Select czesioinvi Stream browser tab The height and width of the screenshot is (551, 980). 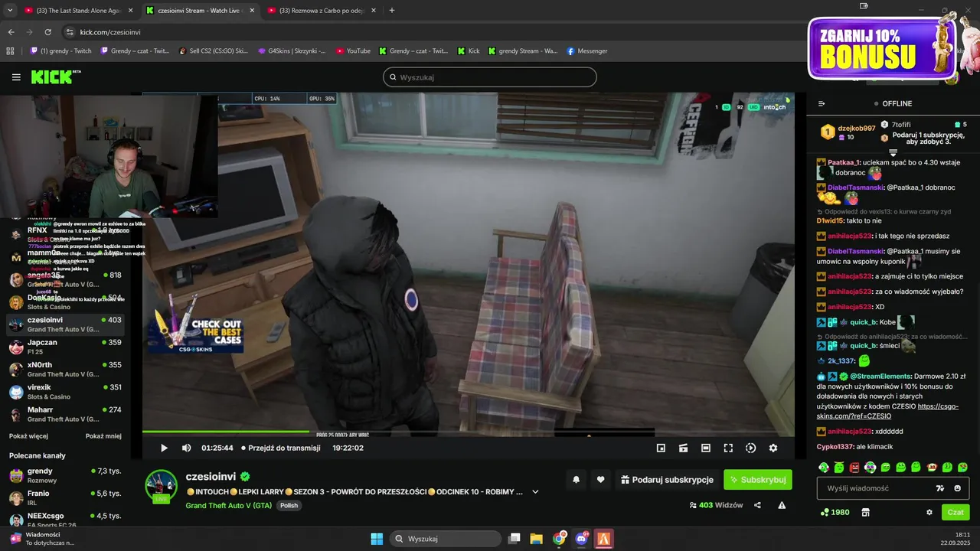(x=200, y=11)
